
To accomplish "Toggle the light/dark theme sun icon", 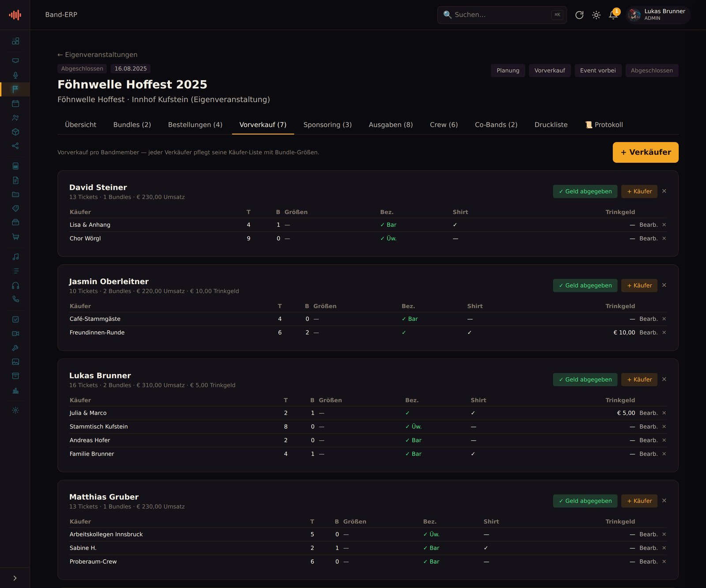I will click(596, 15).
